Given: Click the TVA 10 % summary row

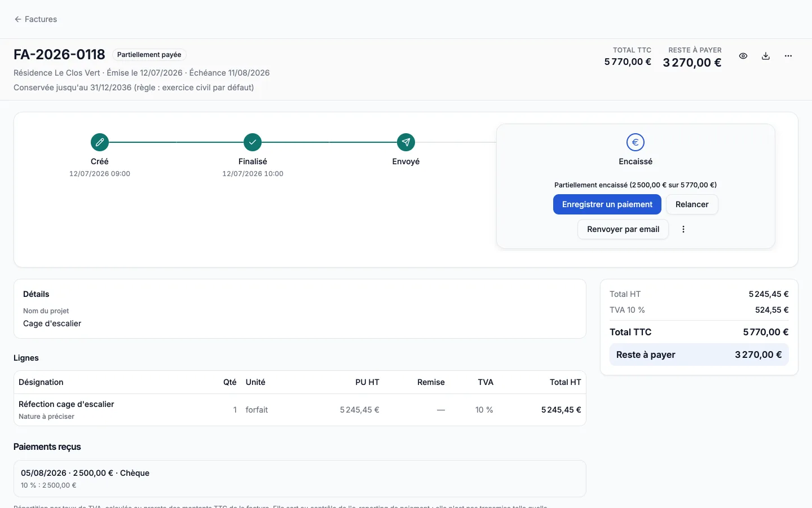Looking at the screenshot, I should pos(699,310).
